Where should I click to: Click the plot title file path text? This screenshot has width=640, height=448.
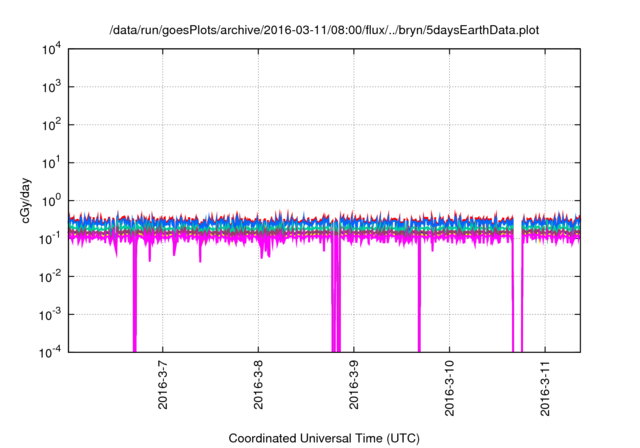click(x=324, y=30)
